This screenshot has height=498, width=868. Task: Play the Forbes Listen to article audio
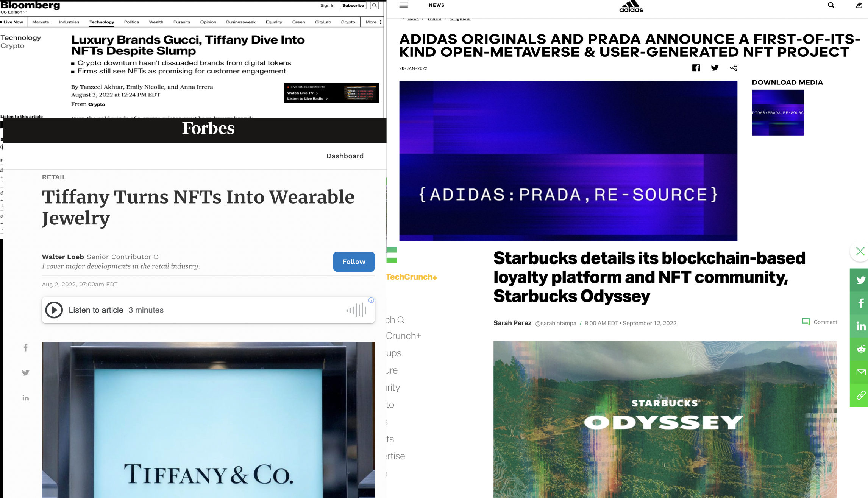pos(54,310)
